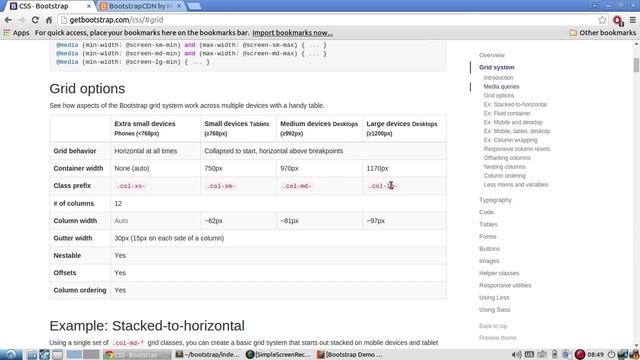Open Helper classes in the sidebar
640x360 pixels.
pyautogui.click(x=499, y=273)
